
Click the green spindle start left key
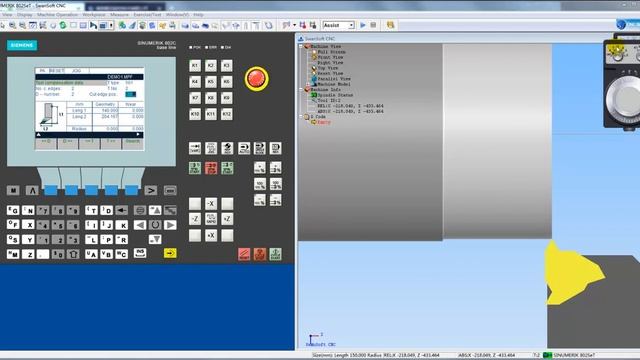[x=195, y=168]
